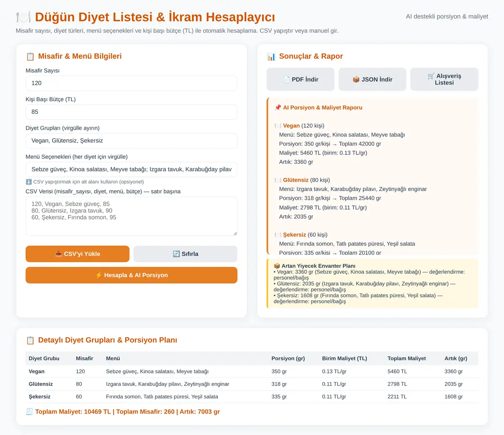Click the chart icon beside Sonuçlar & Rapor
The image size is (504, 435).
pos(271,56)
